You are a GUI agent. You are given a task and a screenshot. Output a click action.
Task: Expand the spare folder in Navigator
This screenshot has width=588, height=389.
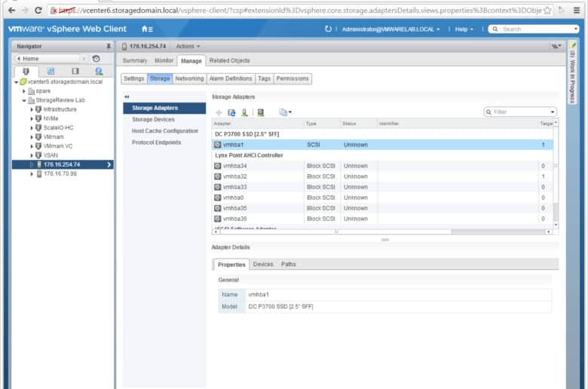click(x=24, y=91)
